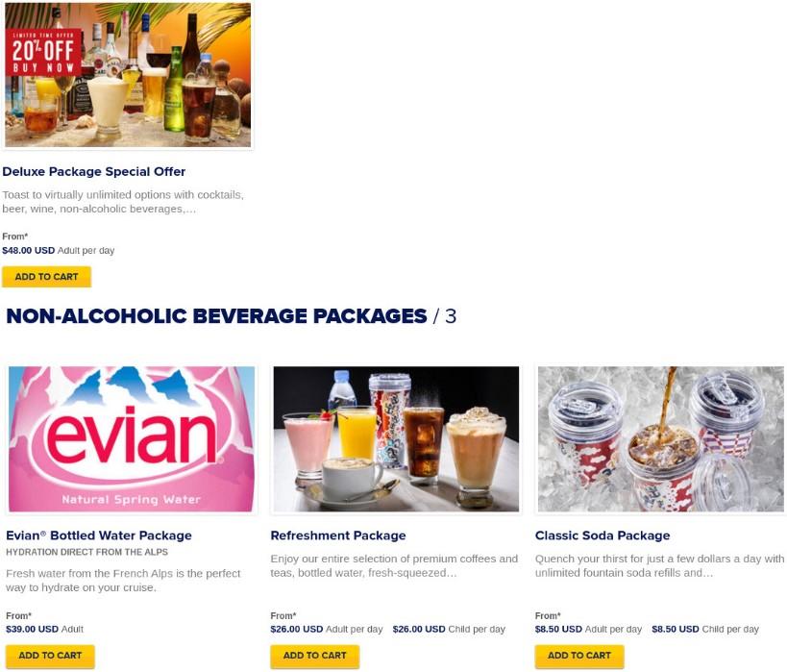
Task: Open the Evian water bottle image
Action: coord(132,439)
